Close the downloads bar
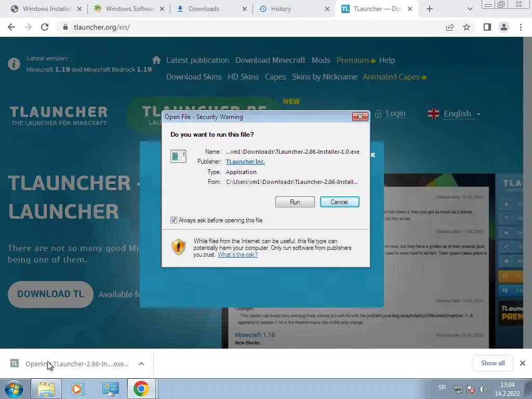 pos(523,363)
